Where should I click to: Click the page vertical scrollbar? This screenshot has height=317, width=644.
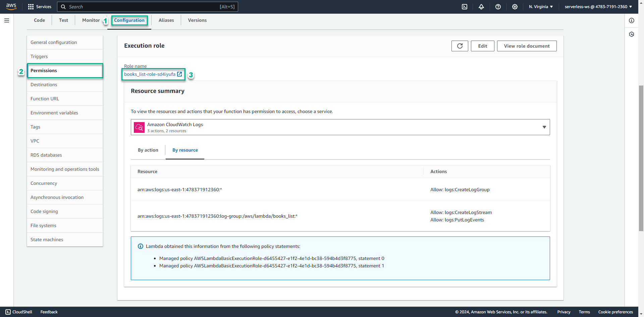[x=641, y=158]
